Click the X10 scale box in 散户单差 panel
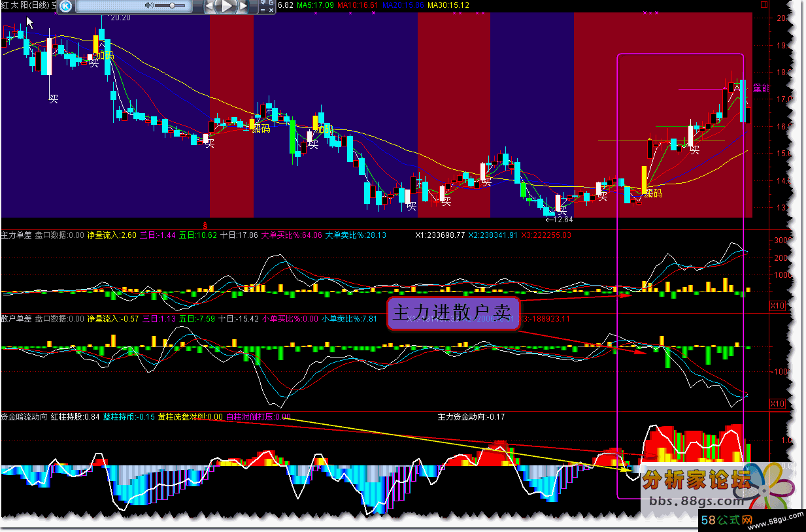Screen dimensions: 806x532 point(777,403)
